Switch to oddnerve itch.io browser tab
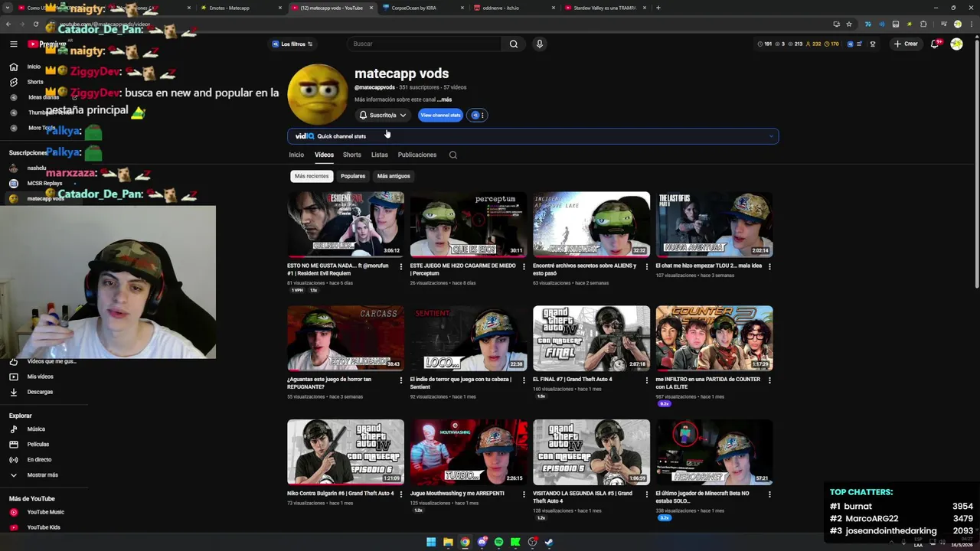Image resolution: width=980 pixels, height=551 pixels. point(513,8)
